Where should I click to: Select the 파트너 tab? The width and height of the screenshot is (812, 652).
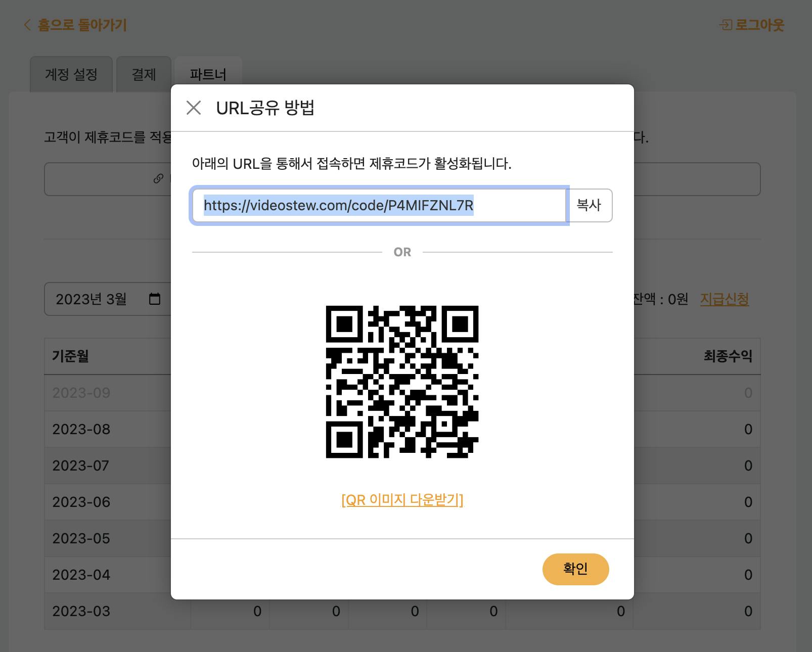208,75
